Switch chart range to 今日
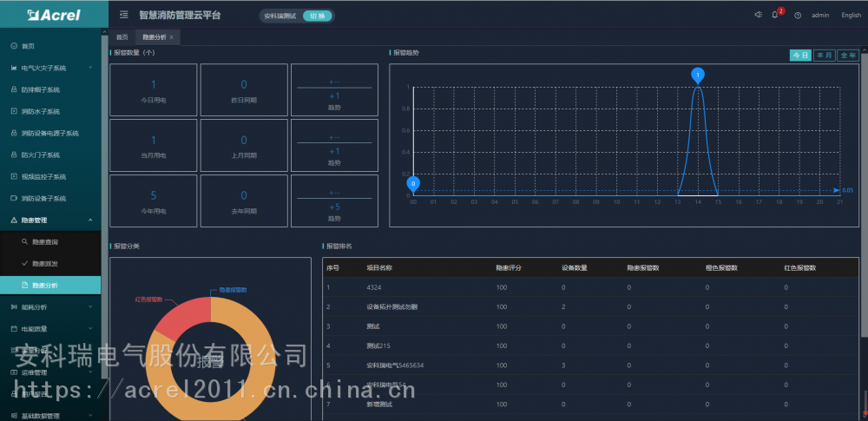This screenshot has height=421, width=868. click(799, 56)
